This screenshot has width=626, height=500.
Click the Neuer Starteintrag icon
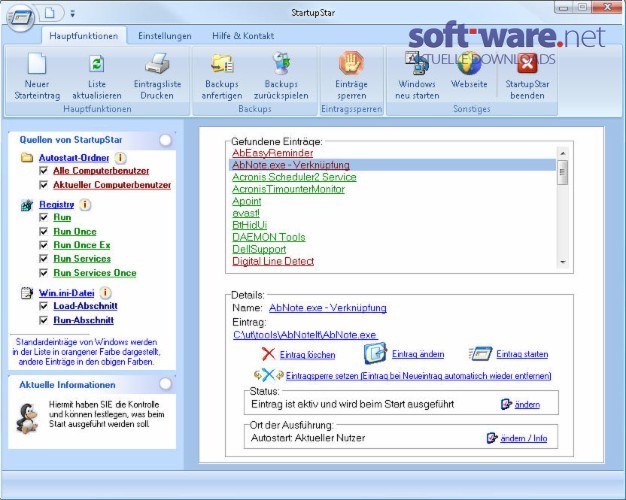tap(37, 63)
